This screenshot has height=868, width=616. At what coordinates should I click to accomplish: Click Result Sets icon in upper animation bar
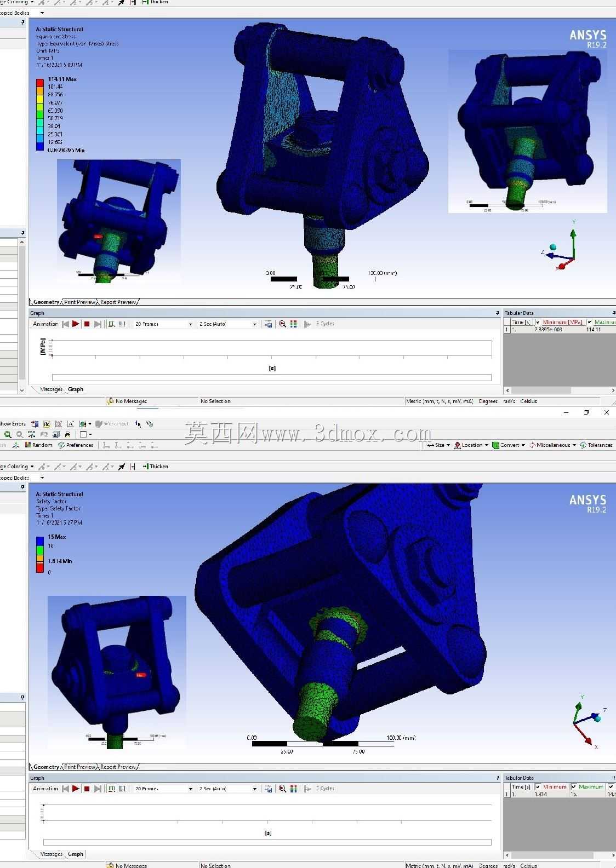(x=122, y=324)
